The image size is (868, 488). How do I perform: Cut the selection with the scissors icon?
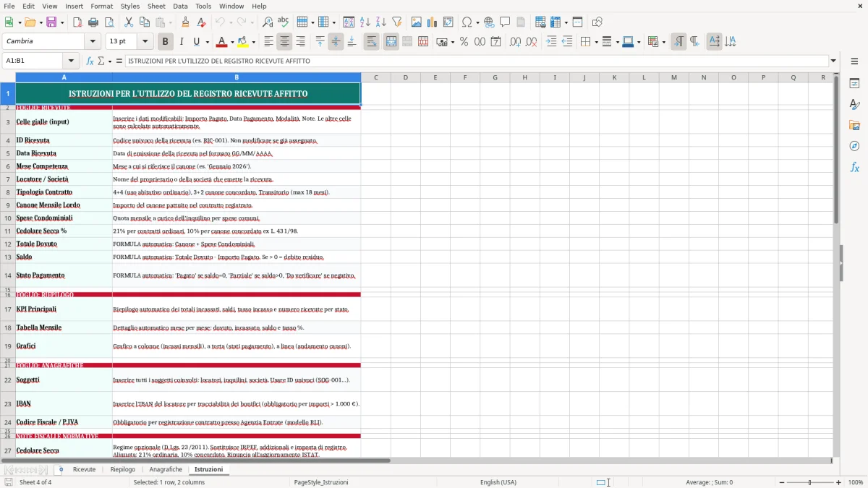click(x=128, y=22)
